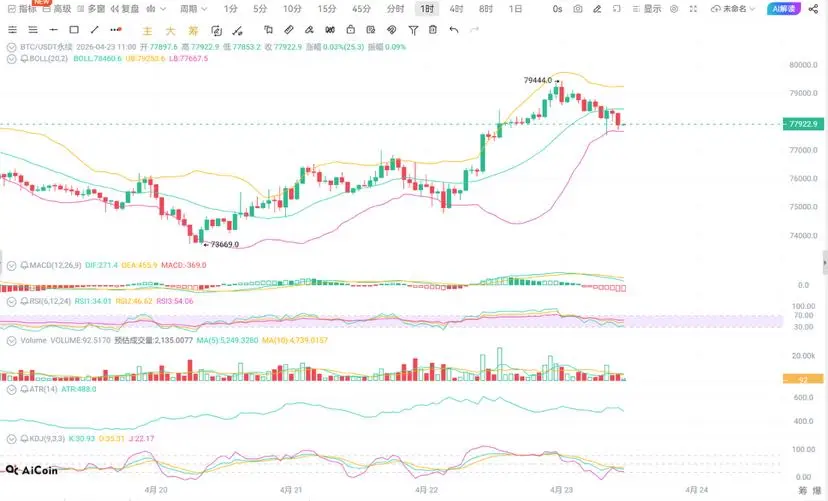Share the chart via share icon
The height and width of the screenshot is (501, 828).
coord(813,9)
